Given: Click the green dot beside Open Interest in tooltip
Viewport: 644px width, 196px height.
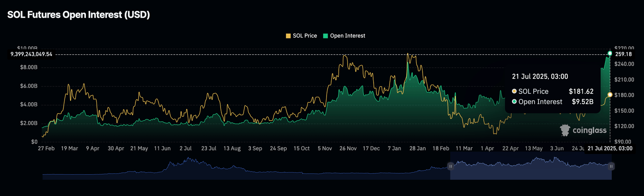Looking at the screenshot, I should [x=514, y=101].
